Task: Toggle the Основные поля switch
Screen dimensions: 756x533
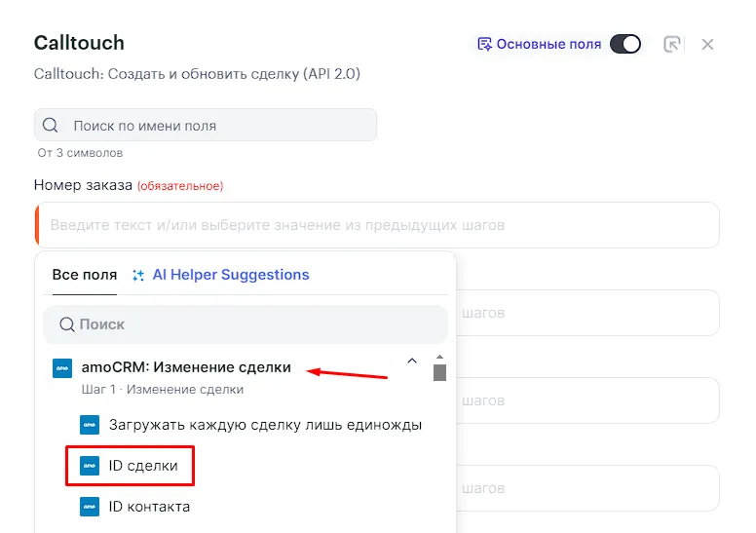Action: pyautogui.click(x=624, y=44)
